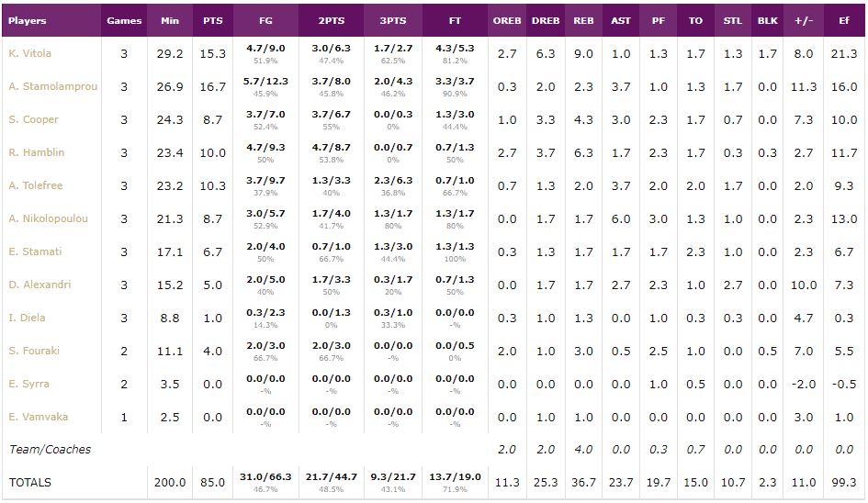Click the AST column header
The height and width of the screenshot is (503, 868).
click(621, 20)
